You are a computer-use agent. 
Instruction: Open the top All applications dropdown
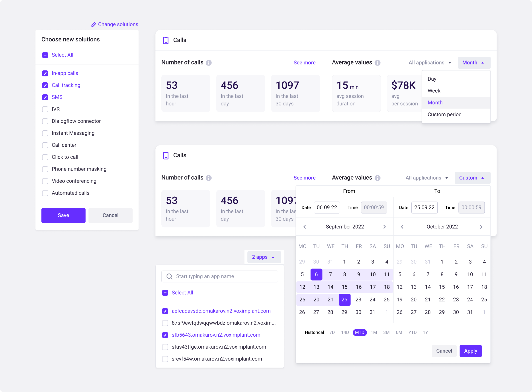click(430, 63)
